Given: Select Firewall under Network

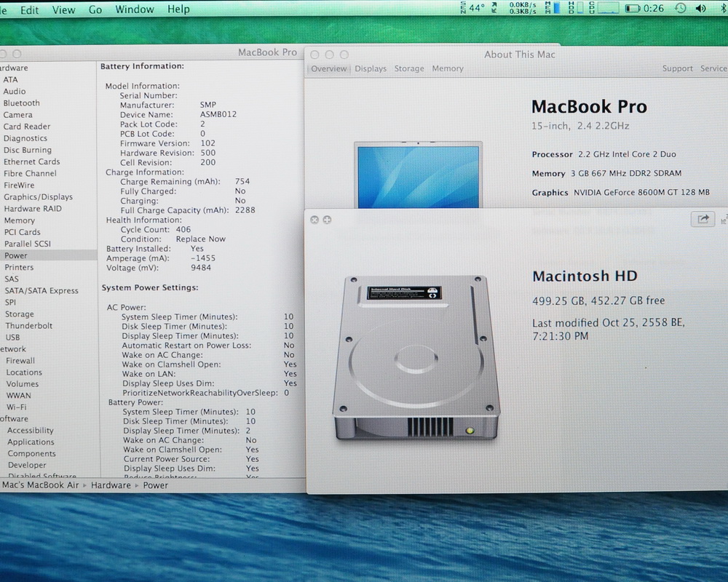Looking at the screenshot, I should click(x=20, y=361).
